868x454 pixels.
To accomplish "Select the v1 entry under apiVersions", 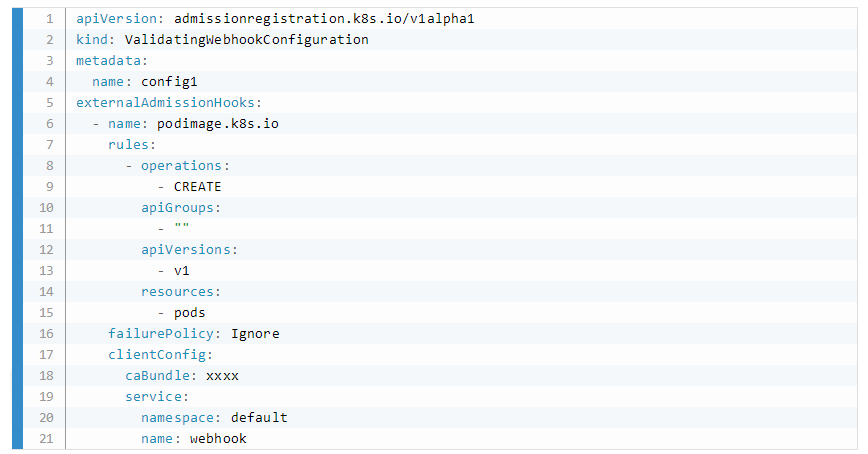I will 182,271.
